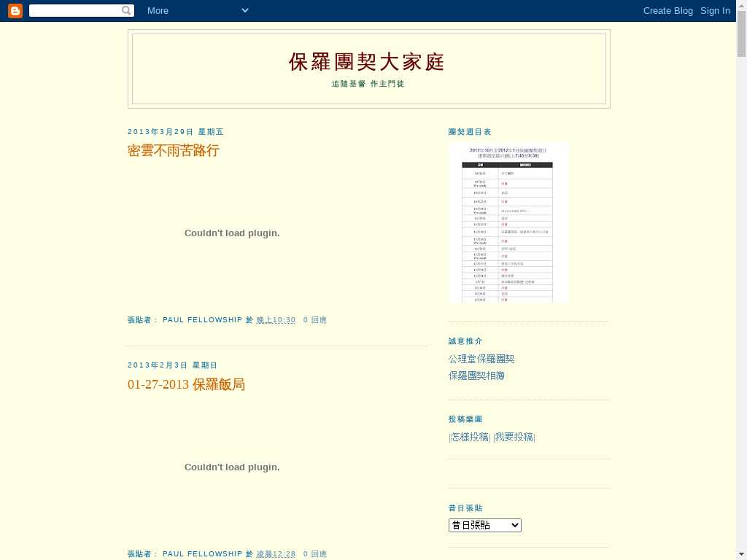Click the scrollbar up arrow button
Screen dimensions: 747x560
coord(741,6)
